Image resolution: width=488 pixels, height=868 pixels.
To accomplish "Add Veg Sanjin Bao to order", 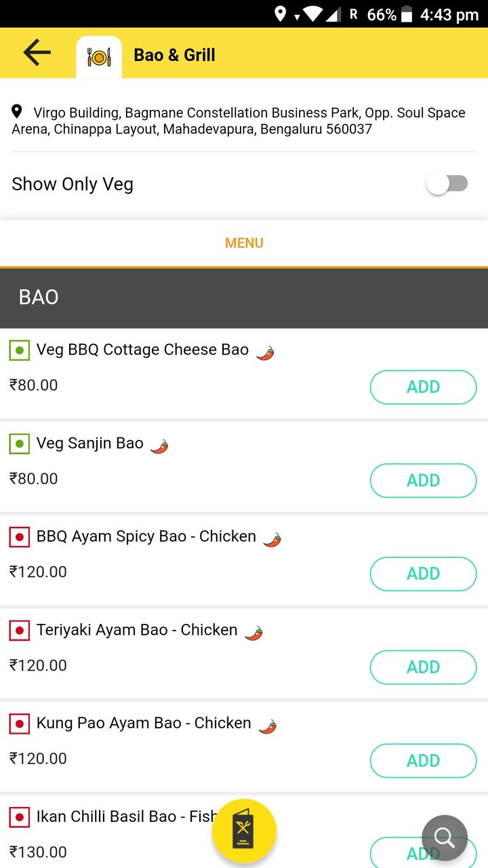I will click(423, 481).
